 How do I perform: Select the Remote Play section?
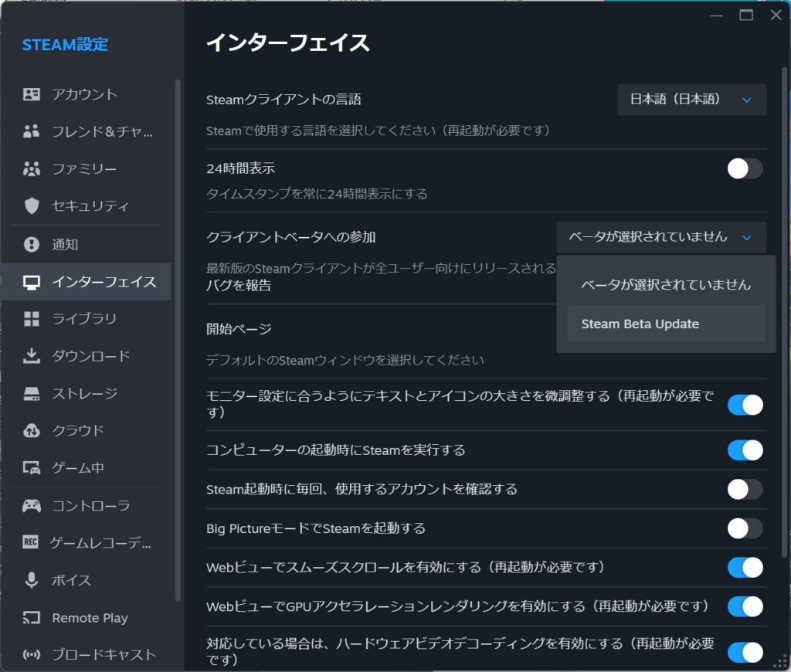(x=87, y=618)
